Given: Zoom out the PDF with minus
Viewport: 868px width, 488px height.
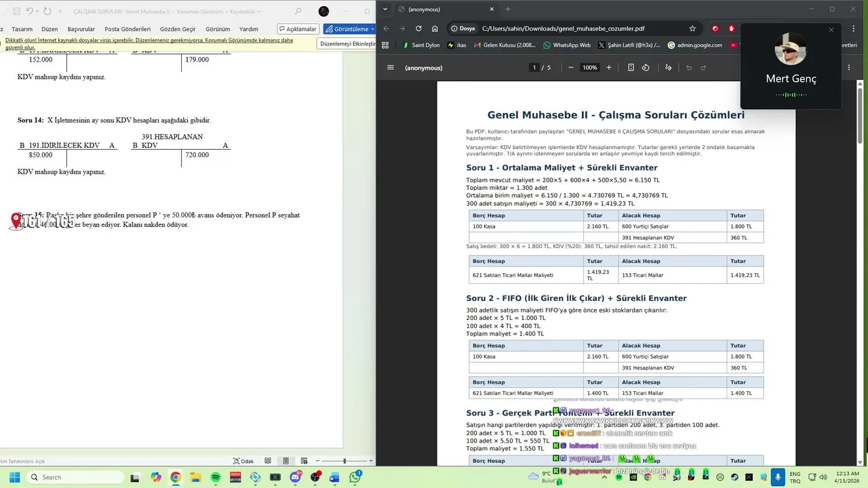Looking at the screenshot, I should (571, 68).
